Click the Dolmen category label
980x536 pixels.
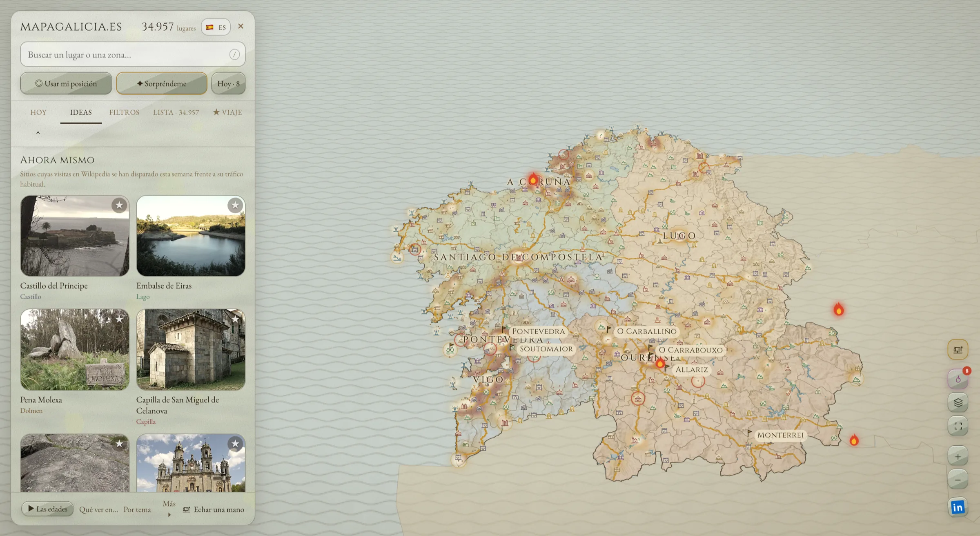point(31,411)
